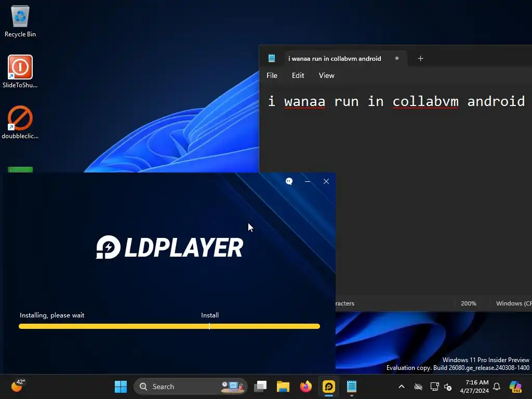Open the View menu in Notepad
Screen dimensions: 532x399
click(326, 75)
